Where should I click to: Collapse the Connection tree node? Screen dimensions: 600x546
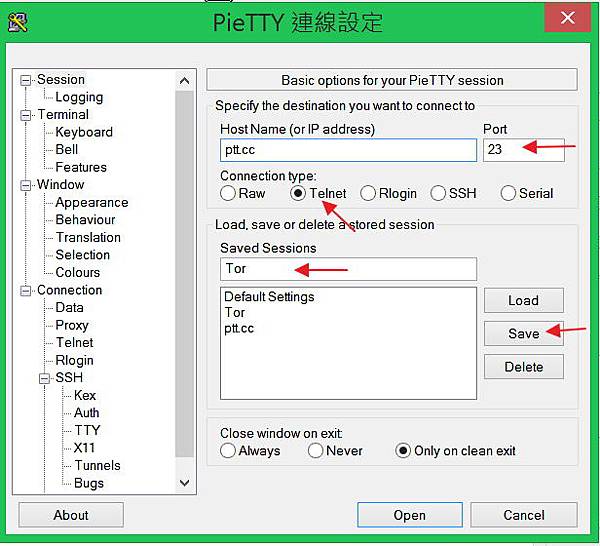tap(26, 291)
